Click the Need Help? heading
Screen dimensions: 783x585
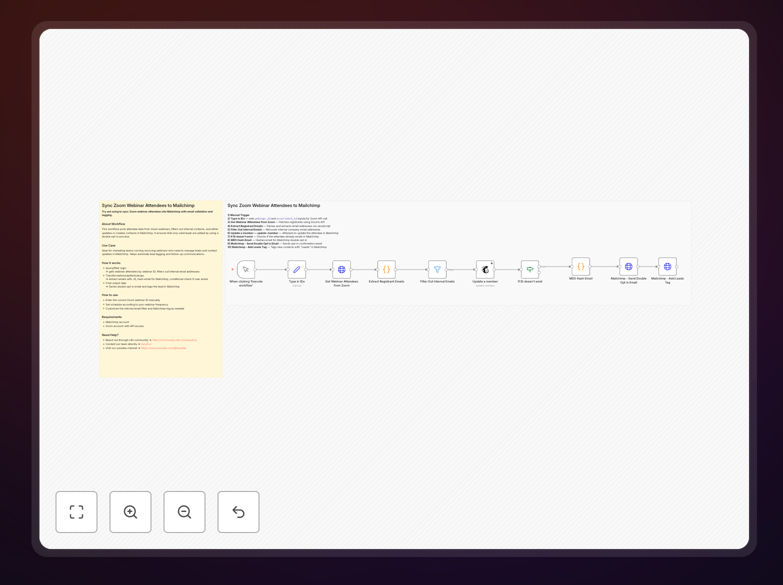tap(110, 335)
